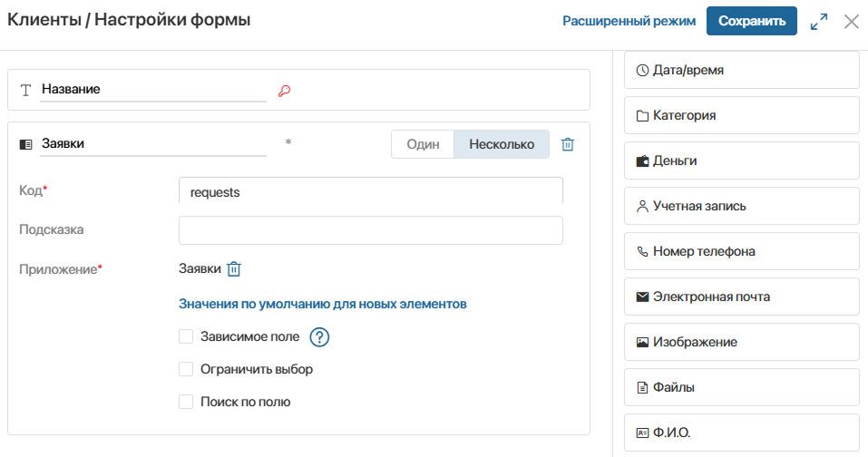Click the wallet icon of Деньги
The width and height of the screenshot is (868, 457).
pos(642,161)
